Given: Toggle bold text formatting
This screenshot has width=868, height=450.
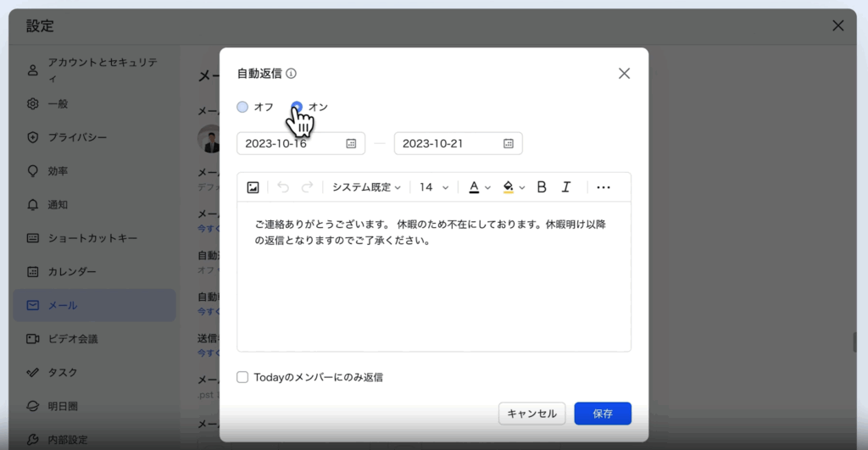Looking at the screenshot, I should [542, 187].
